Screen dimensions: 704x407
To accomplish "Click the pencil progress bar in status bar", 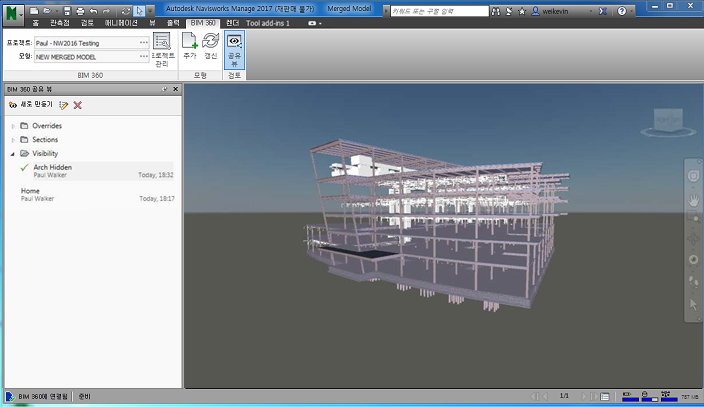I will coord(630,397).
